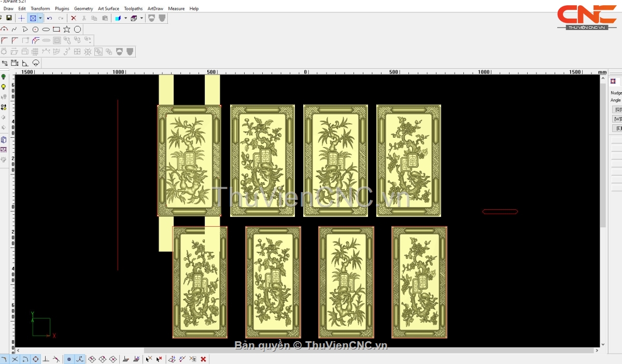Expand the blue cube render mode dropdown
Image resolution: width=622 pixels, height=364 pixels.
coord(125,18)
